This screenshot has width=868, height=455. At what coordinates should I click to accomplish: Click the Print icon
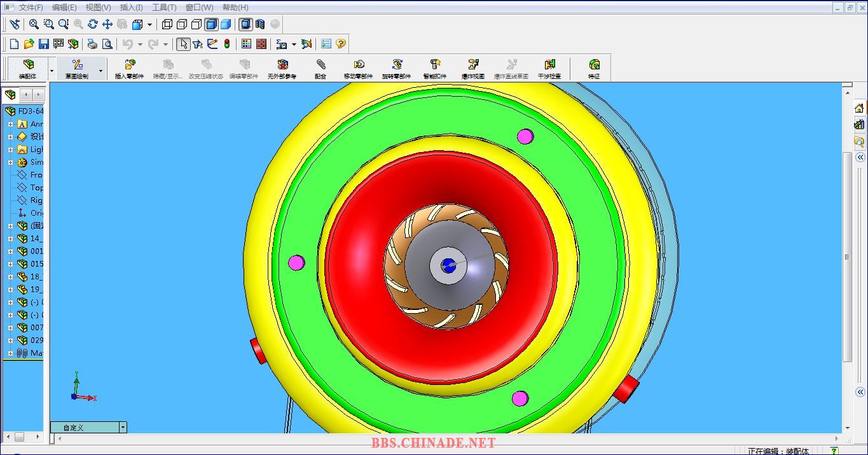pos(92,44)
